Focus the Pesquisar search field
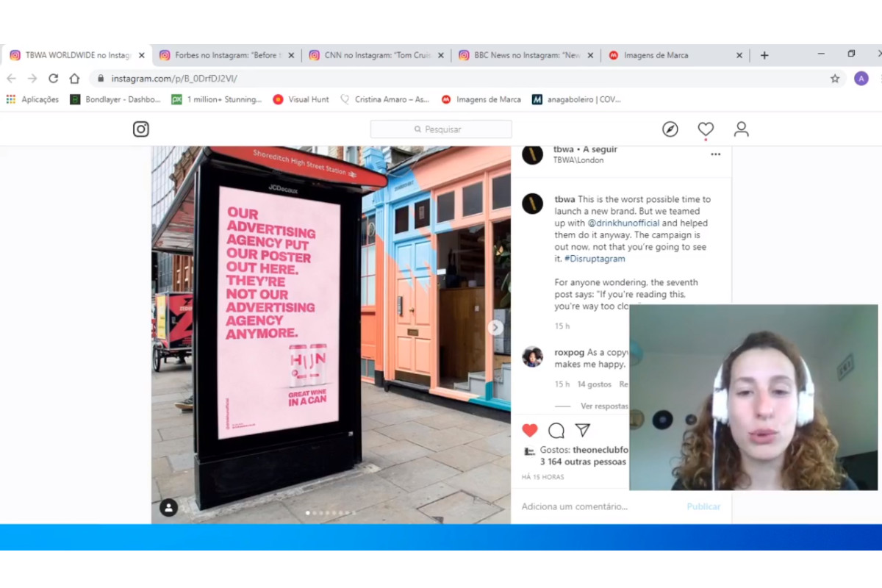 pos(441,129)
